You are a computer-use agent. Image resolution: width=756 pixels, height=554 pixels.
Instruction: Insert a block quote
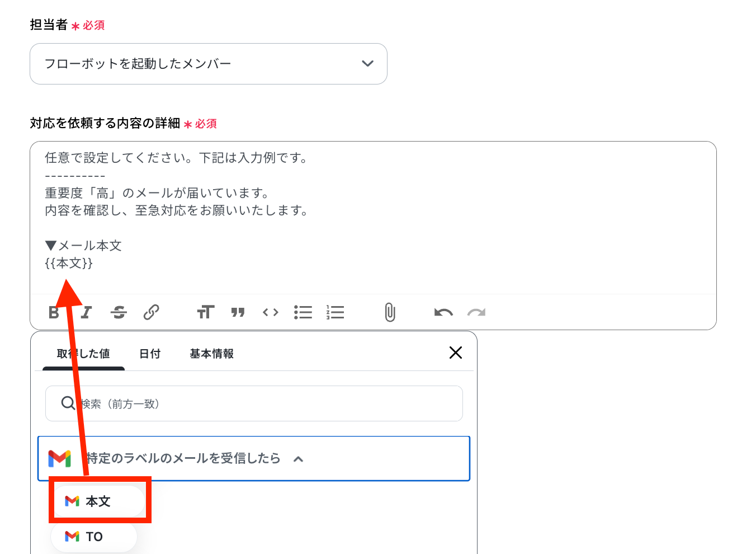tap(238, 312)
